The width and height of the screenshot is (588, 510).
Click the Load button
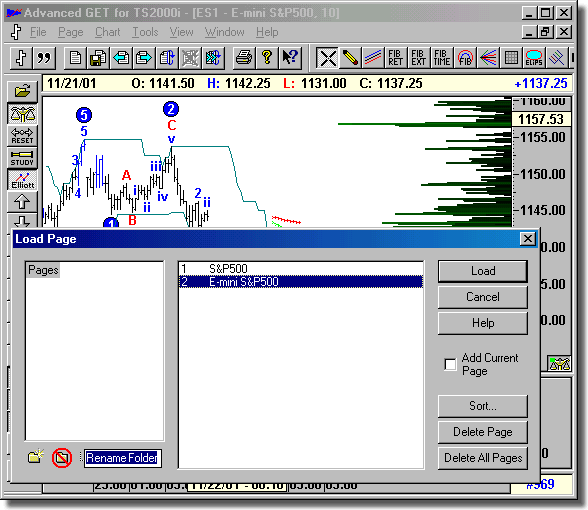click(483, 271)
